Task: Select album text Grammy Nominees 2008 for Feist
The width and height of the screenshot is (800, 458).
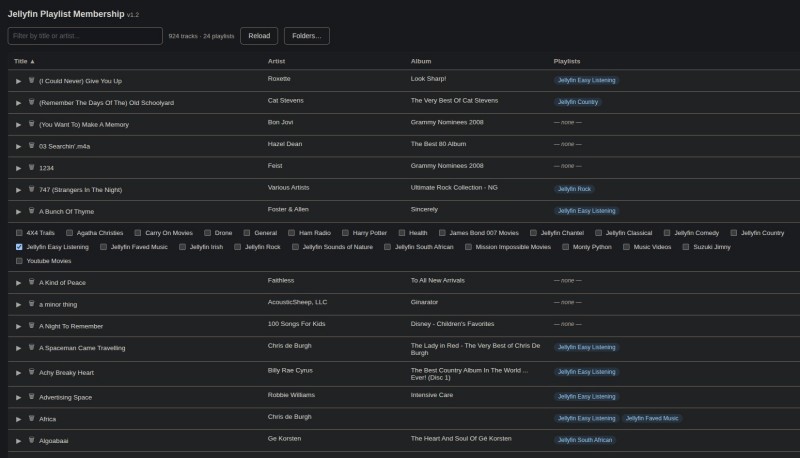Action: coord(447,166)
